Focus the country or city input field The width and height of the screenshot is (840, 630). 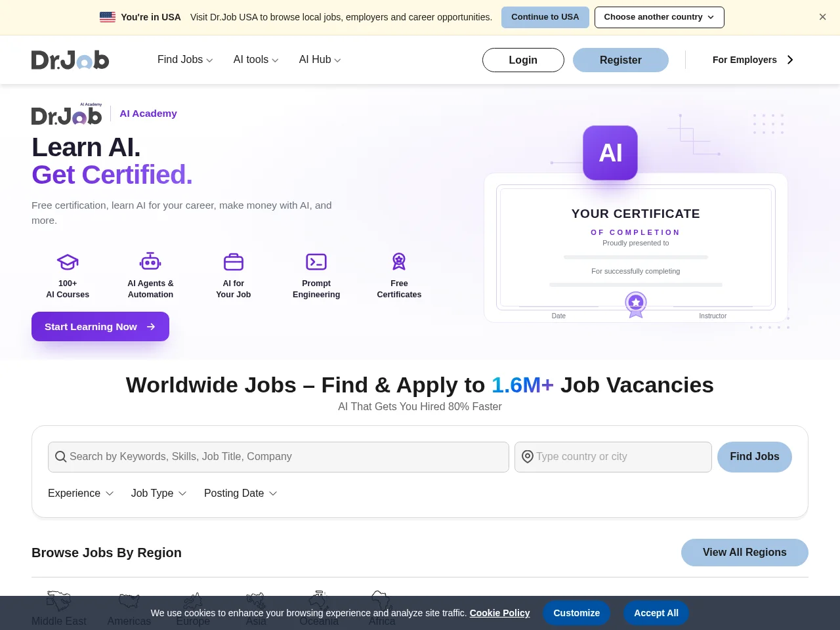point(613,457)
